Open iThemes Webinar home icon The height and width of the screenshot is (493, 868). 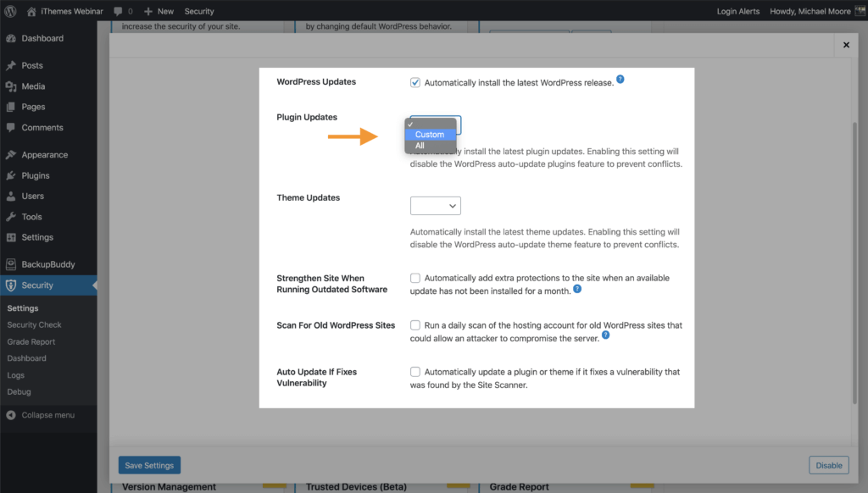[31, 11]
